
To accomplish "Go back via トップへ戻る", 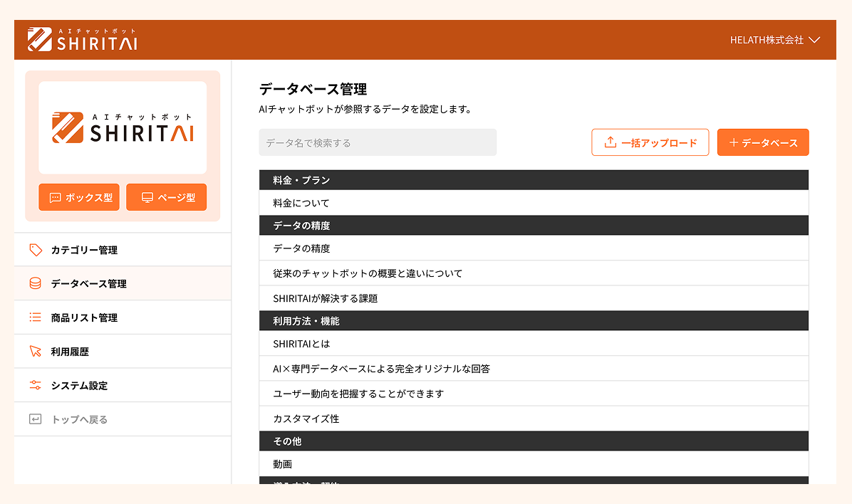I will point(123,419).
